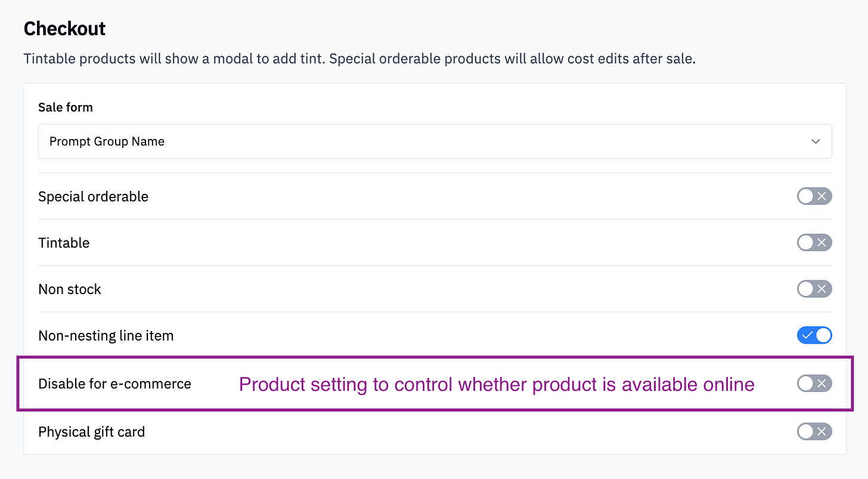Enable the Non stock toggle

point(814,289)
